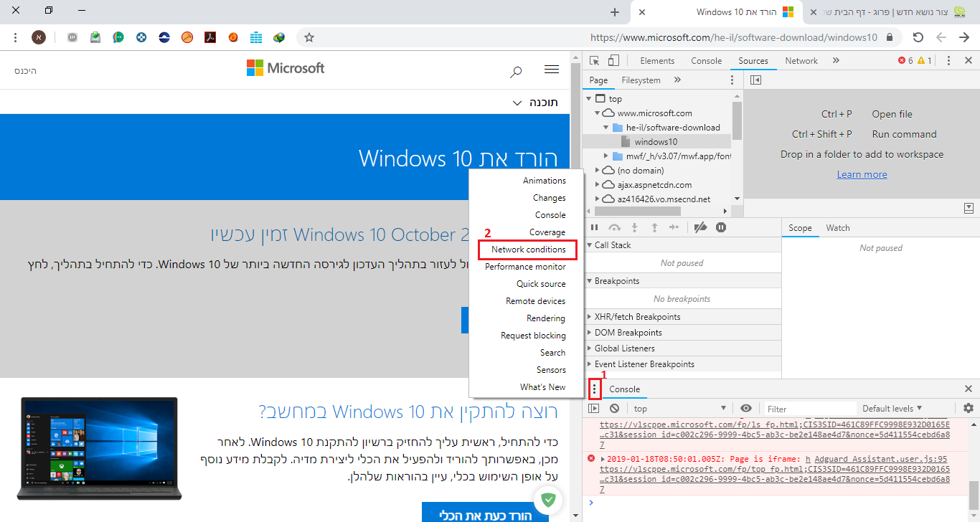This screenshot has width=980, height=522.
Task: Click the Adguard Assistant.user.js:95 source link
Action: (881, 459)
